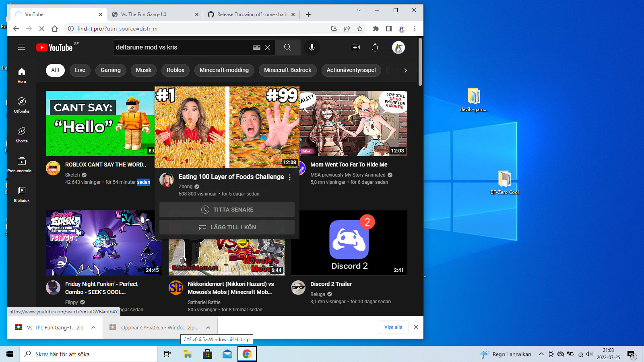
Task: Open Chrome tab search dropdown arrow
Action: coord(359,10)
